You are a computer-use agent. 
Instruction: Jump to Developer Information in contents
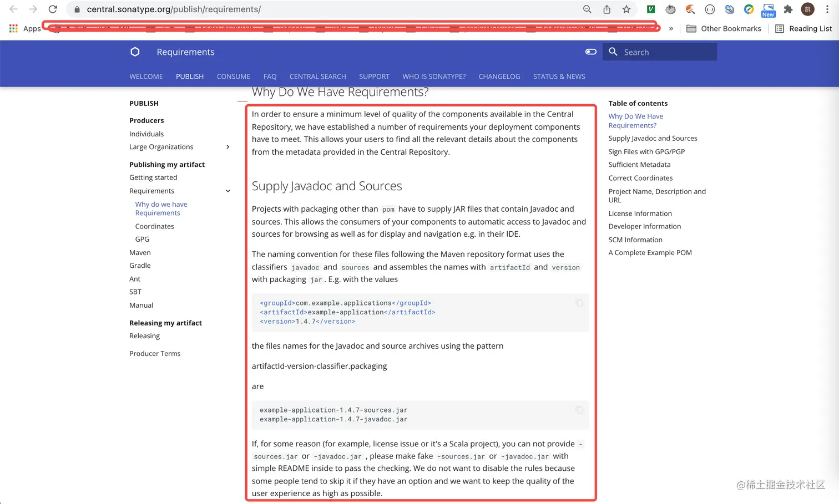click(644, 226)
